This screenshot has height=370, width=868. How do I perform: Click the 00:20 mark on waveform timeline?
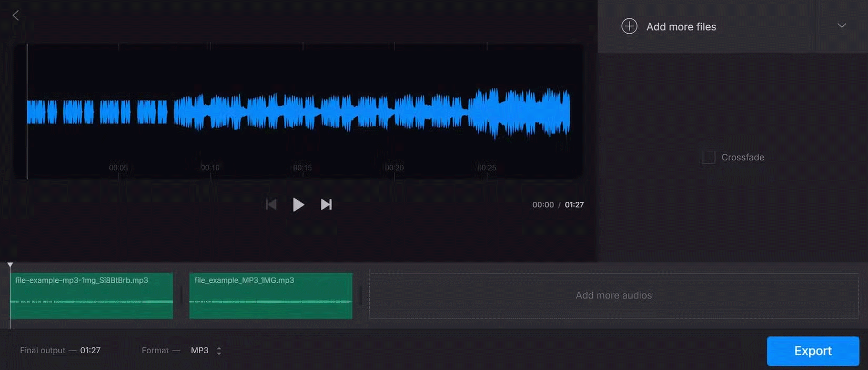395,168
